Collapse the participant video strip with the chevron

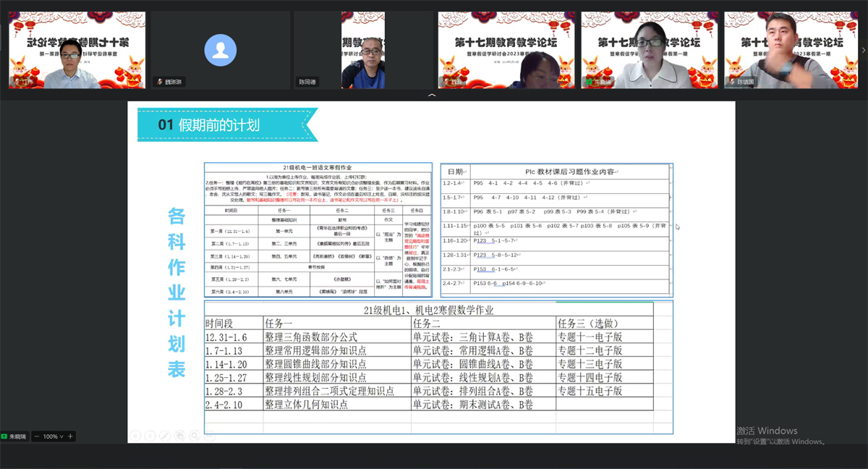[432, 95]
